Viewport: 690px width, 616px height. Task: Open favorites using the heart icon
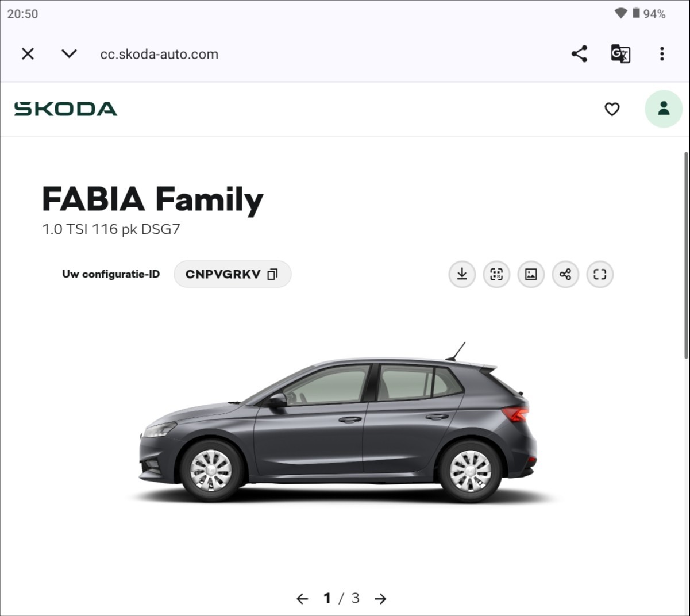[x=612, y=109]
